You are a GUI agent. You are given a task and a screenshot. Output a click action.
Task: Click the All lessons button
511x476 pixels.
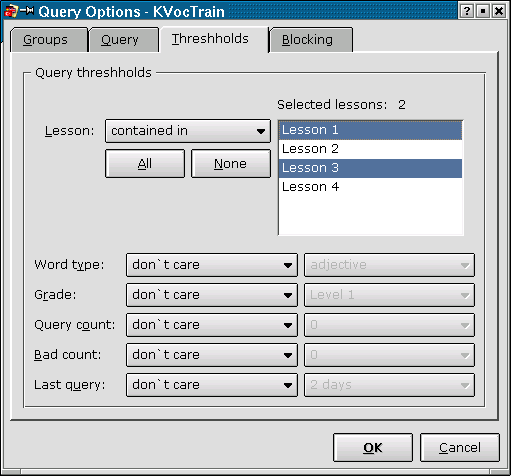145,164
